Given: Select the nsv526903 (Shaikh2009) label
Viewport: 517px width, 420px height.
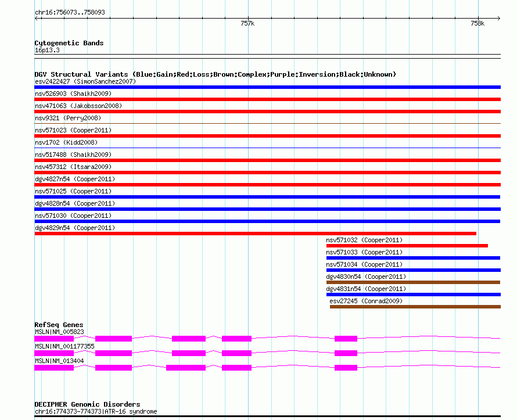Looking at the screenshot, I should click(73, 94).
